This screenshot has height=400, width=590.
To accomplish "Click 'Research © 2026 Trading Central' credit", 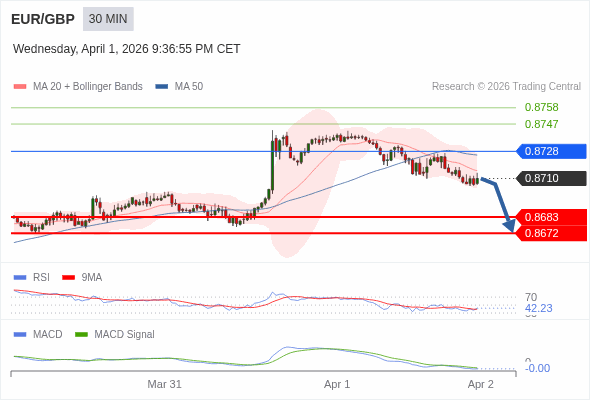I will [506, 87].
